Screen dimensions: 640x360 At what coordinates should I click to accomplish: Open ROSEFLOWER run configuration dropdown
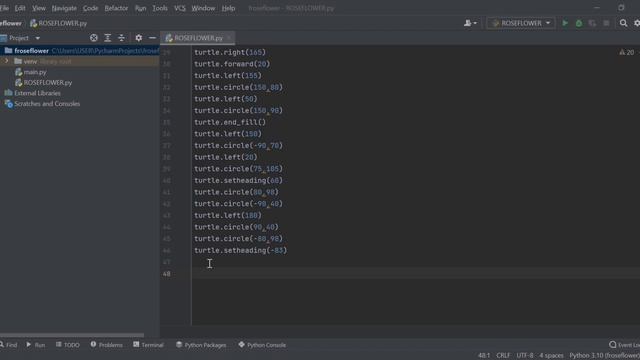[521, 23]
